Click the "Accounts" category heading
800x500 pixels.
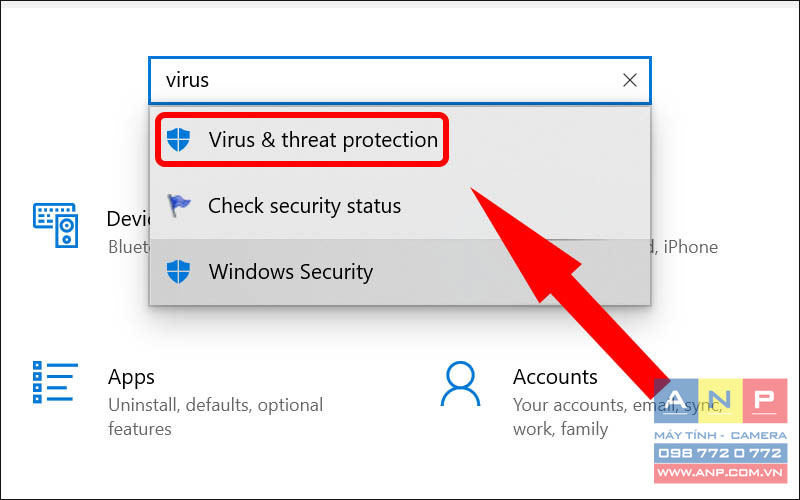pyautogui.click(x=555, y=377)
